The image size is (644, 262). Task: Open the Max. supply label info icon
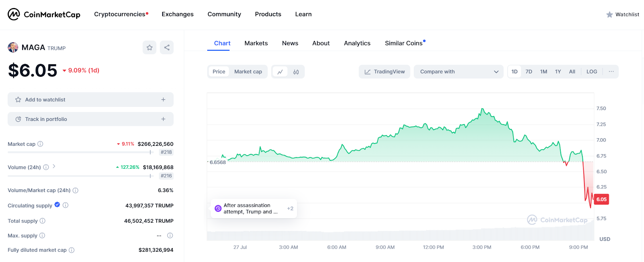(42, 235)
